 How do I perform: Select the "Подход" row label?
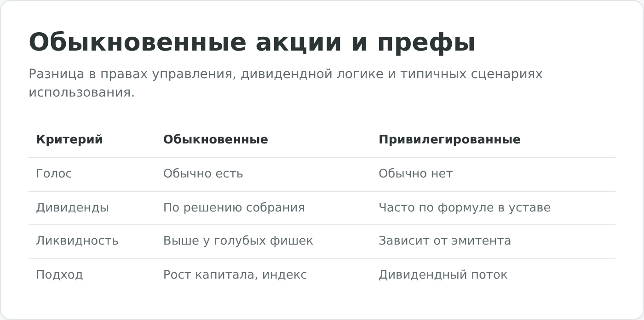(59, 275)
